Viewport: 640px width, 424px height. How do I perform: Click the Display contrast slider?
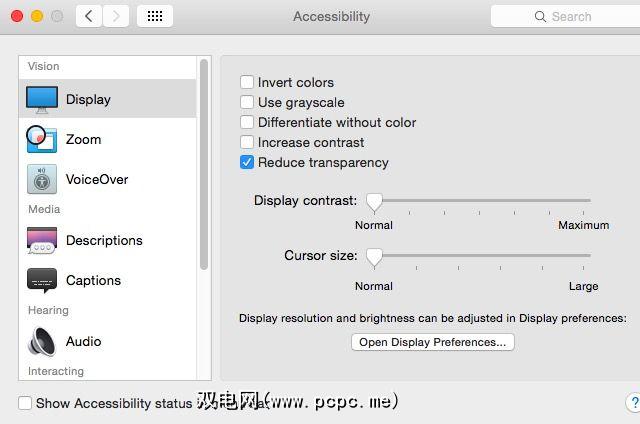(x=374, y=201)
